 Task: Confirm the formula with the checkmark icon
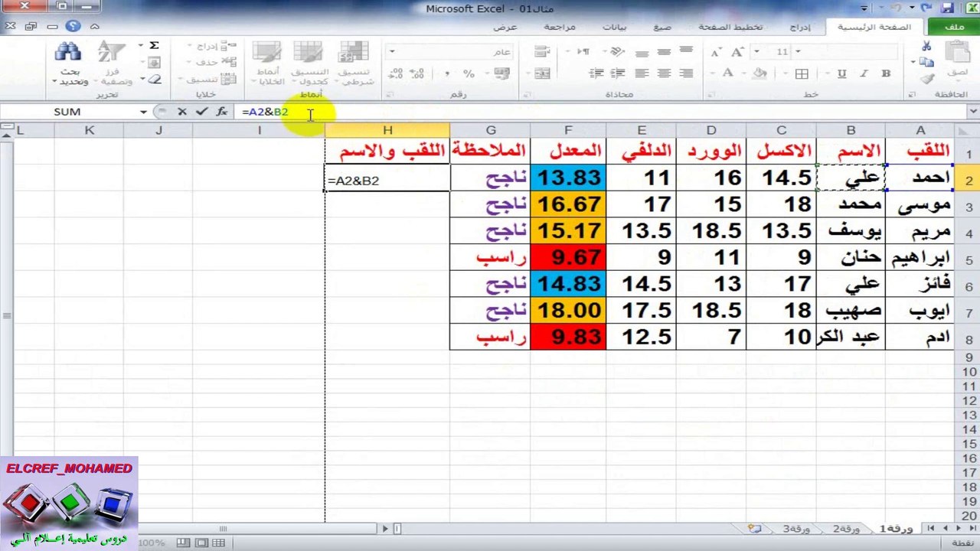click(201, 112)
